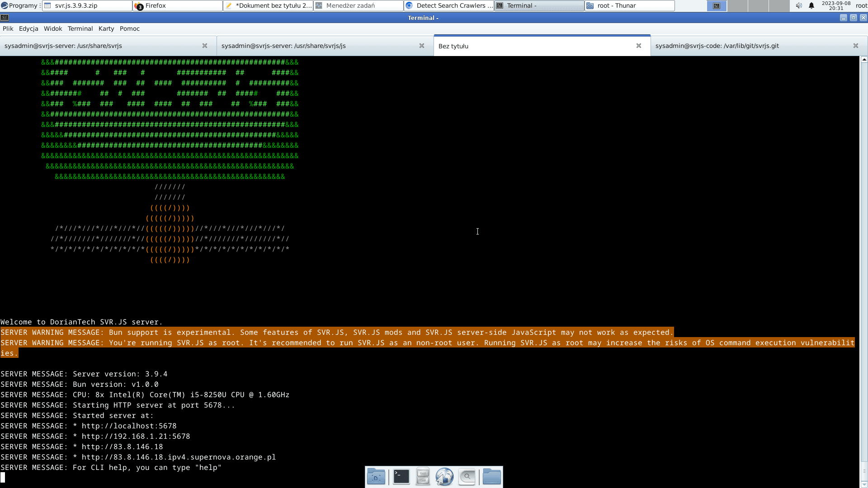
Task: Open Karty menu in terminal
Action: [106, 28]
